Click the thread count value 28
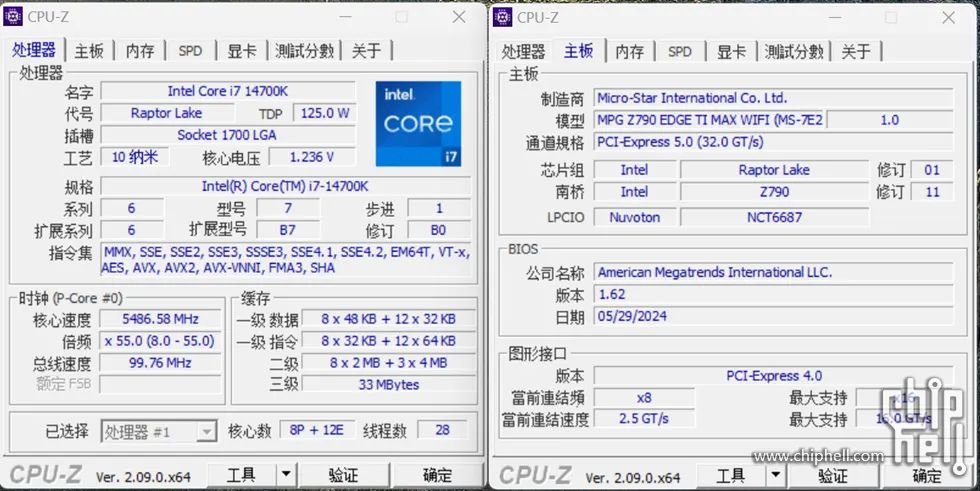 point(443,430)
